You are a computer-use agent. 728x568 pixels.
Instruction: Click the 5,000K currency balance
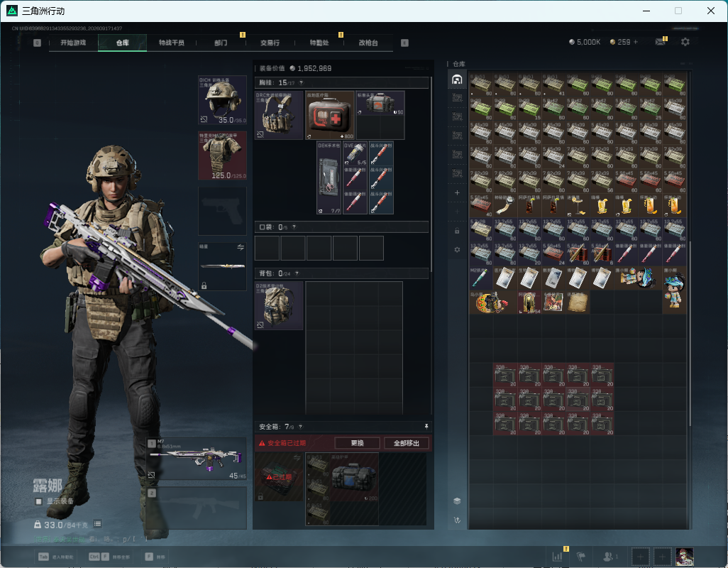pos(585,42)
